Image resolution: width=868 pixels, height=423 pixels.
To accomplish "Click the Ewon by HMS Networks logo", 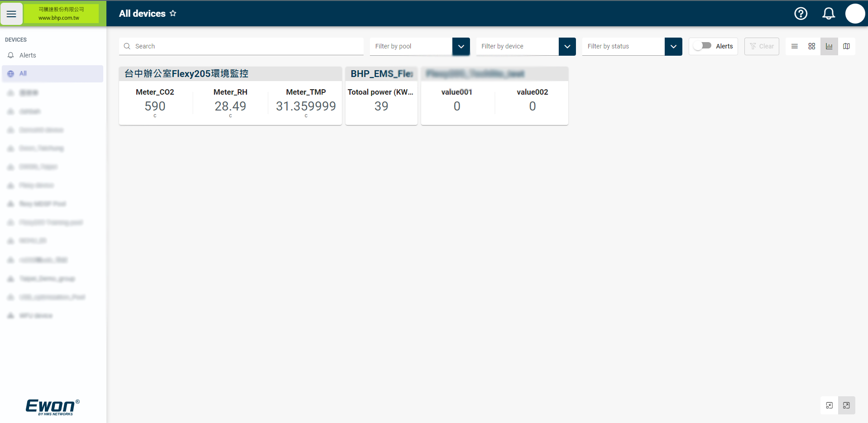I will [53, 407].
